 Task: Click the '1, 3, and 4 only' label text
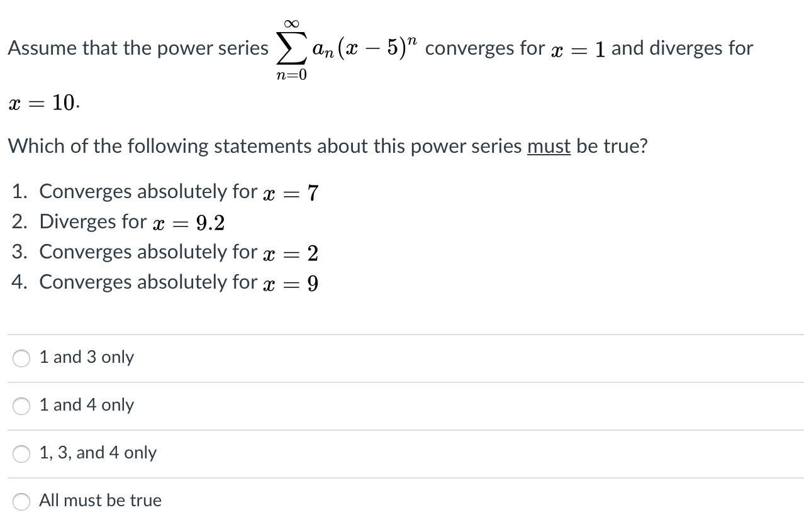98,453
